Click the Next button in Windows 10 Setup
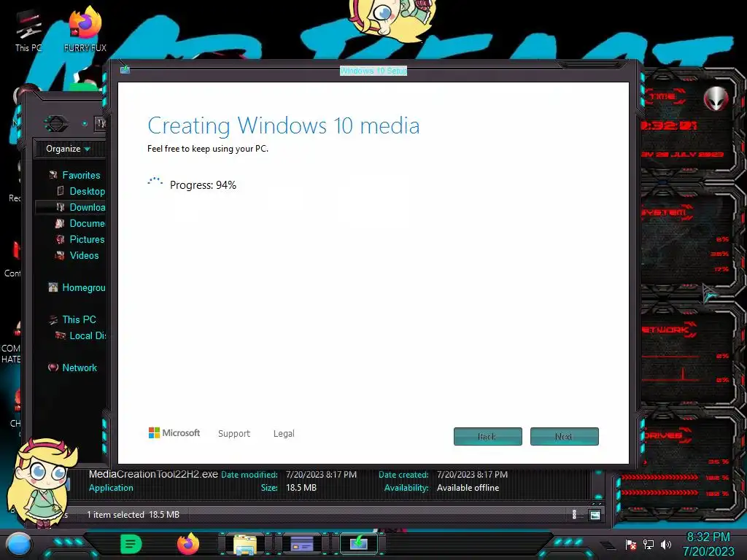 (564, 436)
